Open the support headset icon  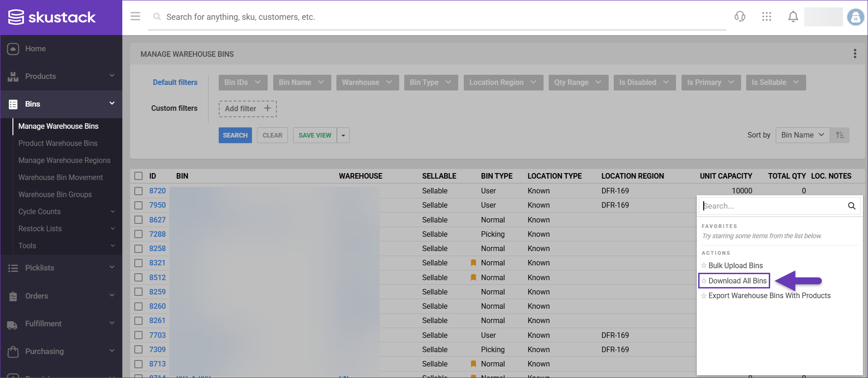740,17
